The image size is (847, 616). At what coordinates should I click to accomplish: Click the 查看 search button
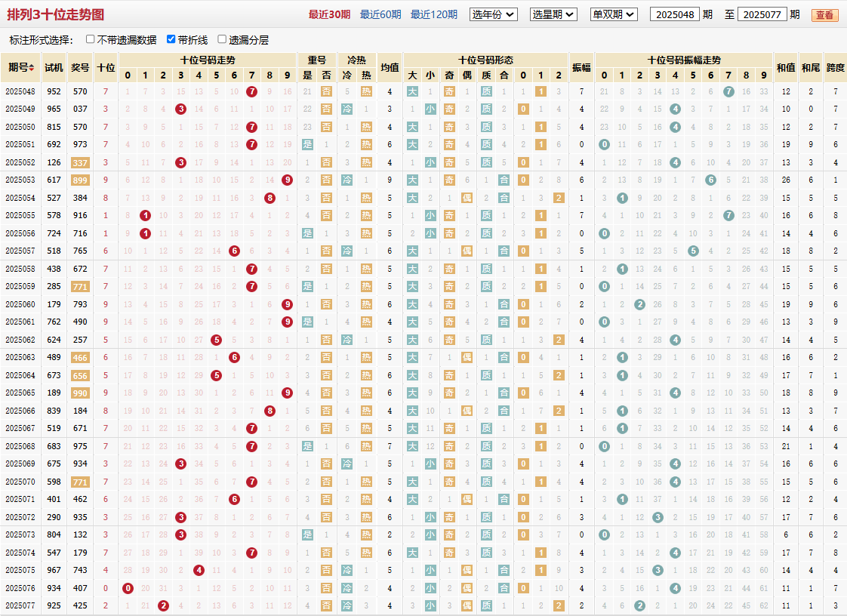click(824, 14)
